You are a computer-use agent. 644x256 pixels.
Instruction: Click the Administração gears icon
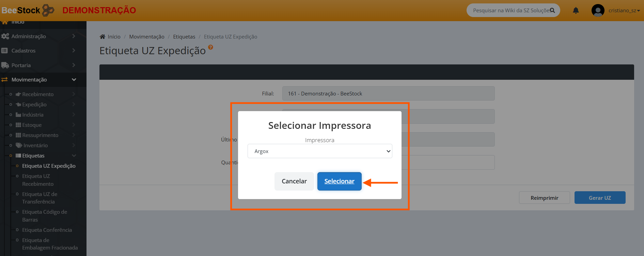[5, 36]
